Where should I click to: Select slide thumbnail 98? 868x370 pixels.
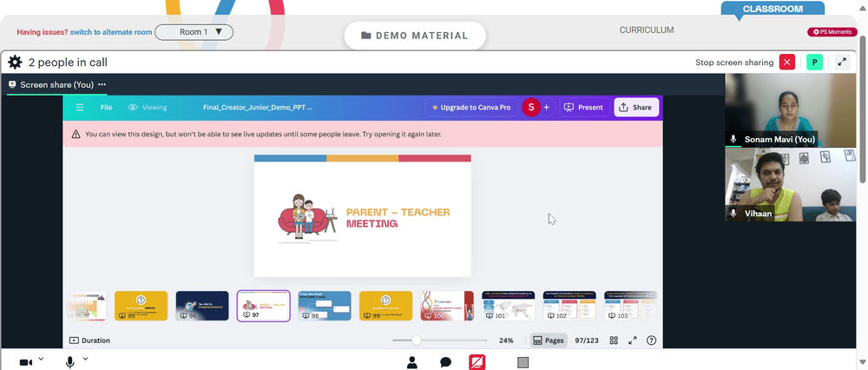pyautogui.click(x=325, y=306)
